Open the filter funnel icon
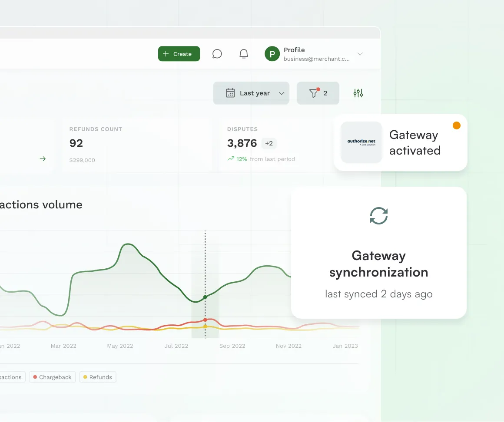504x422 pixels. [x=314, y=93]
